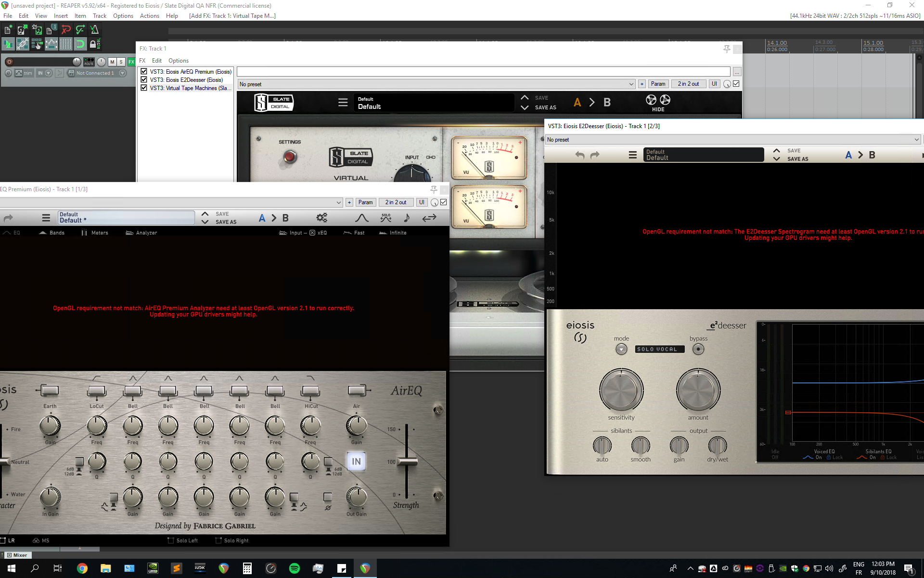Click the green FX button on Track 1

(131, 62)
